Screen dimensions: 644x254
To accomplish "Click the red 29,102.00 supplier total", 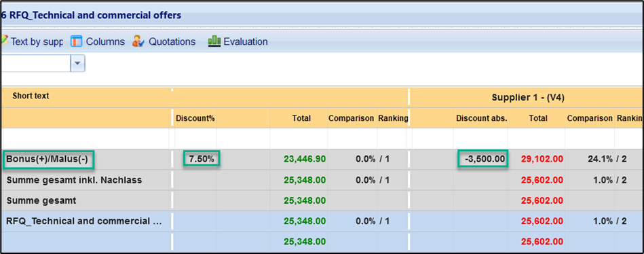I will pos(542,159).
